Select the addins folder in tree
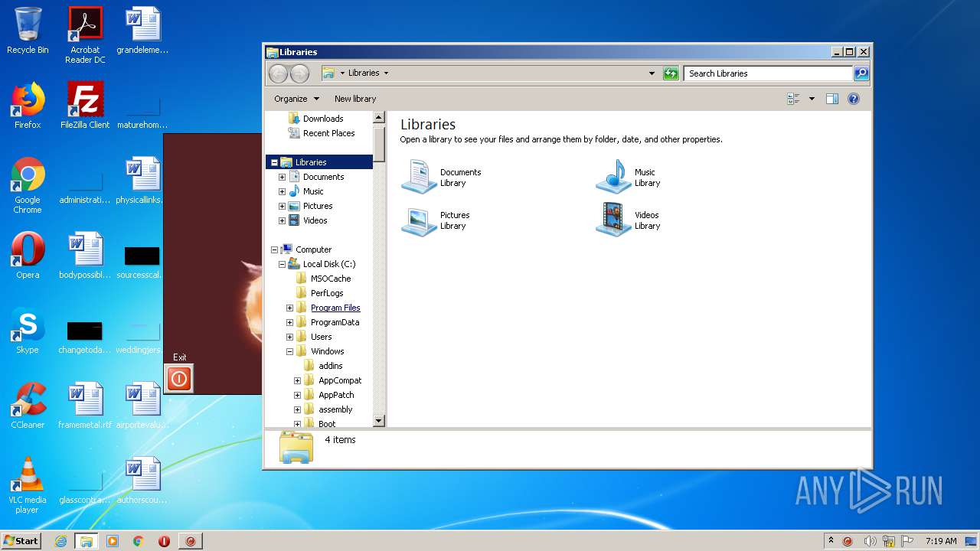980x551 pixels. 322,366
